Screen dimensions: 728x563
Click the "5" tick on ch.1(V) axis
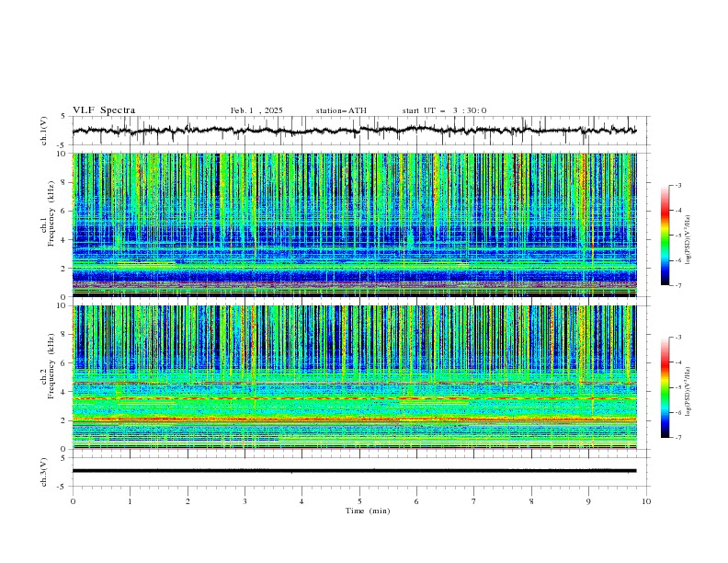coord(63,116)
